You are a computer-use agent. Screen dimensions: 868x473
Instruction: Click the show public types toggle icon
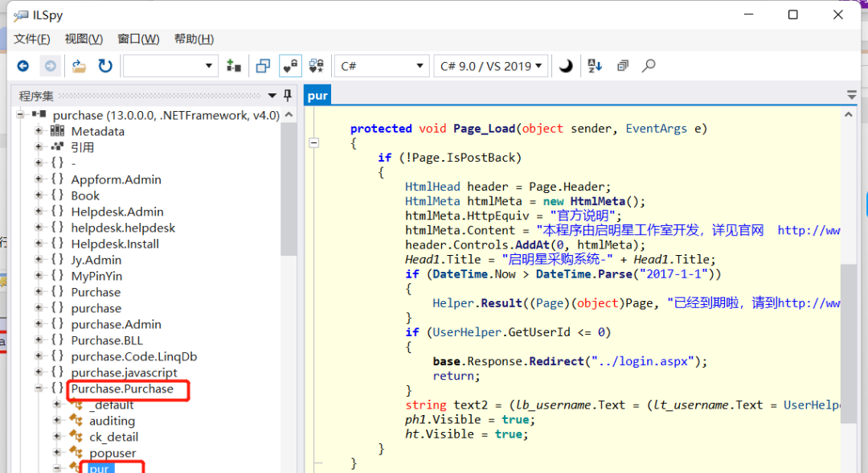tap(263, 66)
